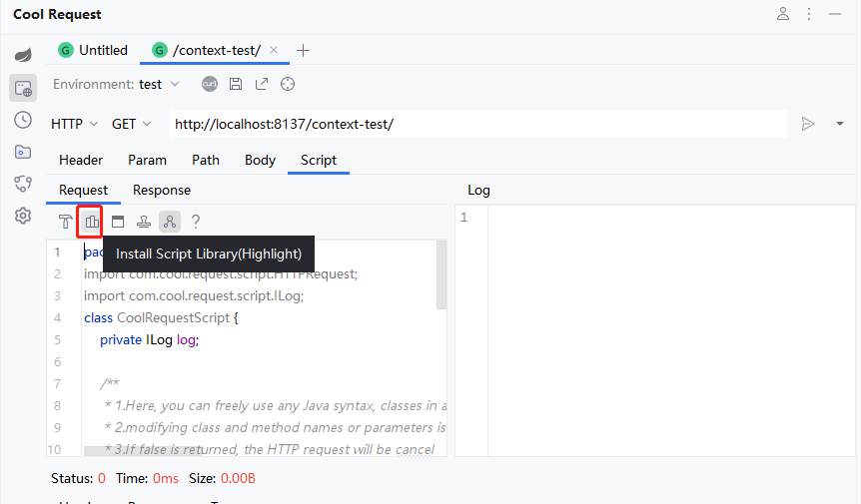Open script help question mark
Viewport: 861px width, 504px height.
coord(196,222)
